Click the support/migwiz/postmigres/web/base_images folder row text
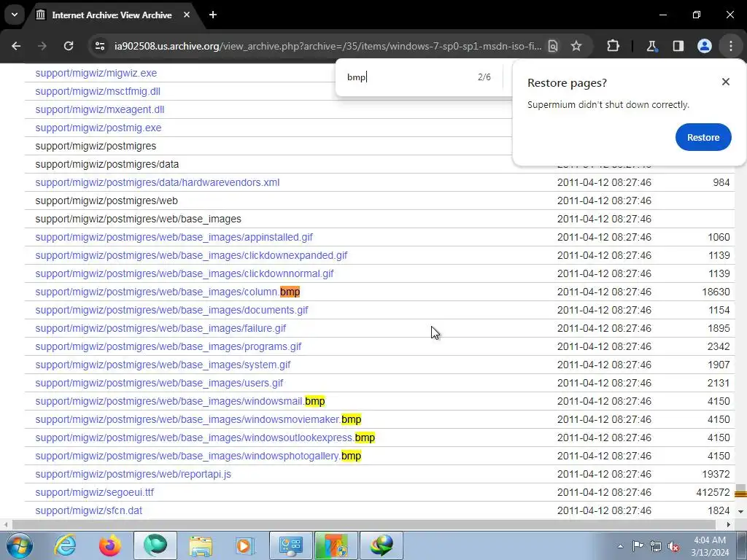Screen dimensions: 747x560 click(x=138, y=219)
